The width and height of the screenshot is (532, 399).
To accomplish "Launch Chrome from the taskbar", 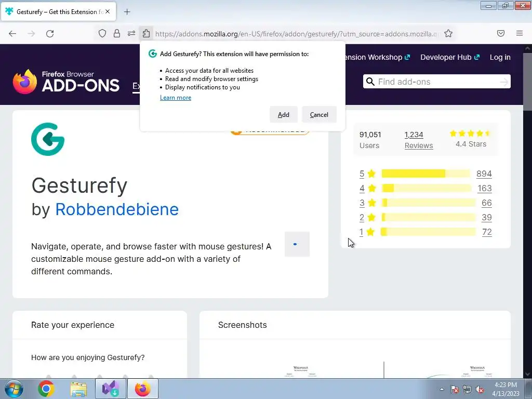I will point(46,389).
